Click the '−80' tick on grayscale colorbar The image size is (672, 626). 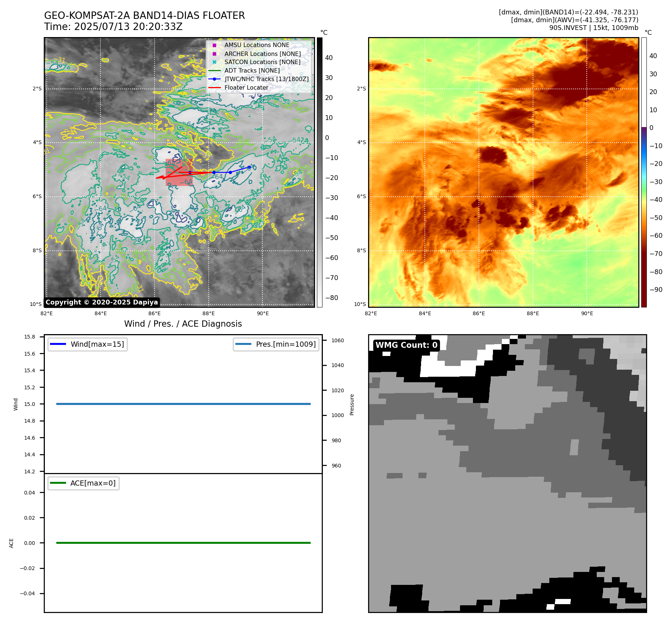point(332,298)
